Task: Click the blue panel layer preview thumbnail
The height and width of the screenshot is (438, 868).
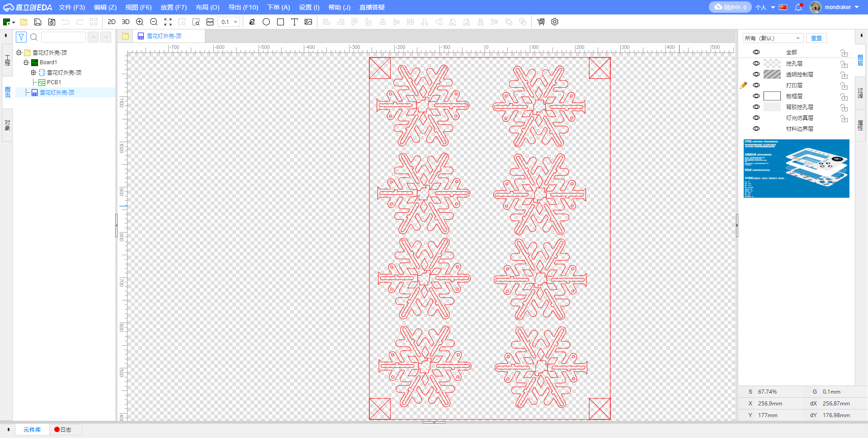Action: pyautogui.click(x=797, y=168)
